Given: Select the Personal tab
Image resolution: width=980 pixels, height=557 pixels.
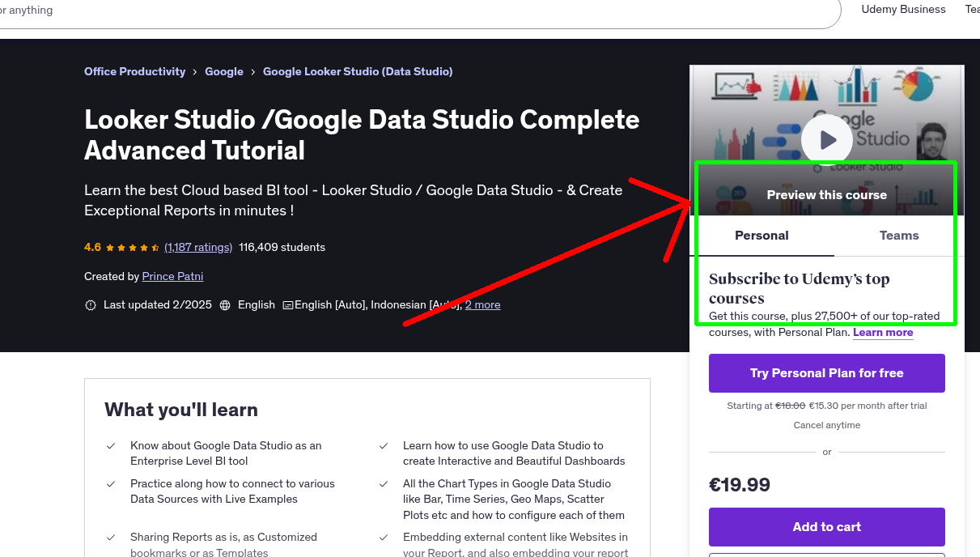Looking at the screenshot, I should click(762, 236).
